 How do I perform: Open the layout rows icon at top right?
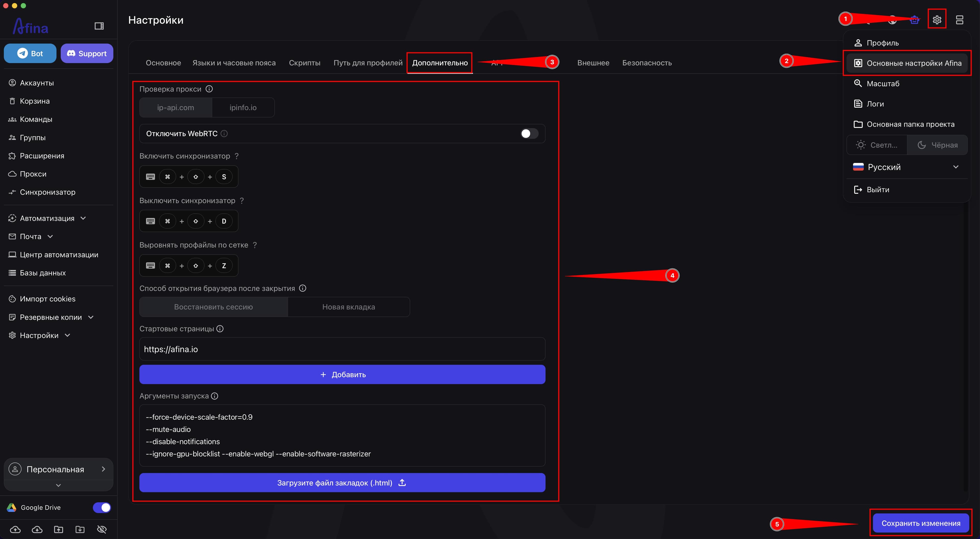960,19
